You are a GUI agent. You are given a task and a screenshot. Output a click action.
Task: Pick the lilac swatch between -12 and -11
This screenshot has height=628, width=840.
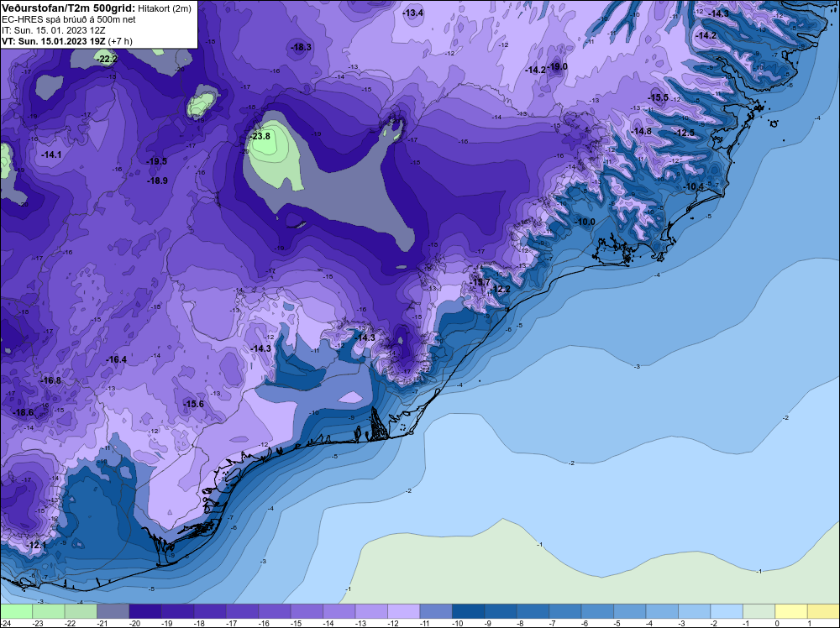404,611
